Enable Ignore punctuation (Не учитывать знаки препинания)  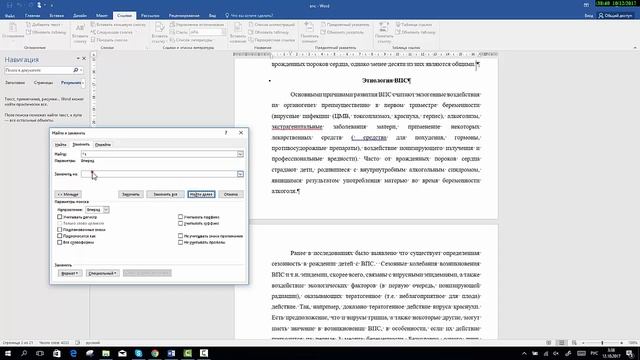click(x=180, y=236)
